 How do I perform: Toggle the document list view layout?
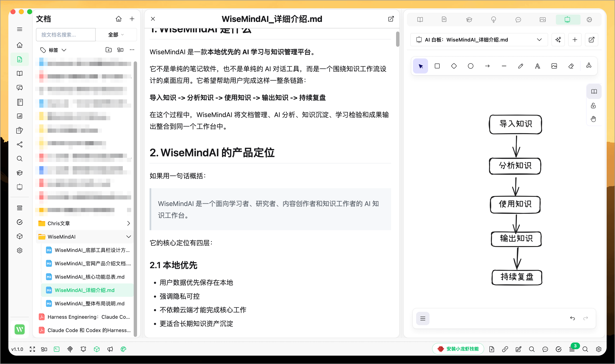tap(120, 50)
